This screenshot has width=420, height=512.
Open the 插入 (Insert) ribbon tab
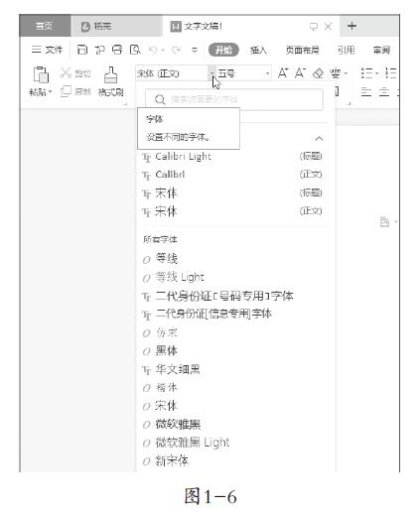click(x=258, y=50)
